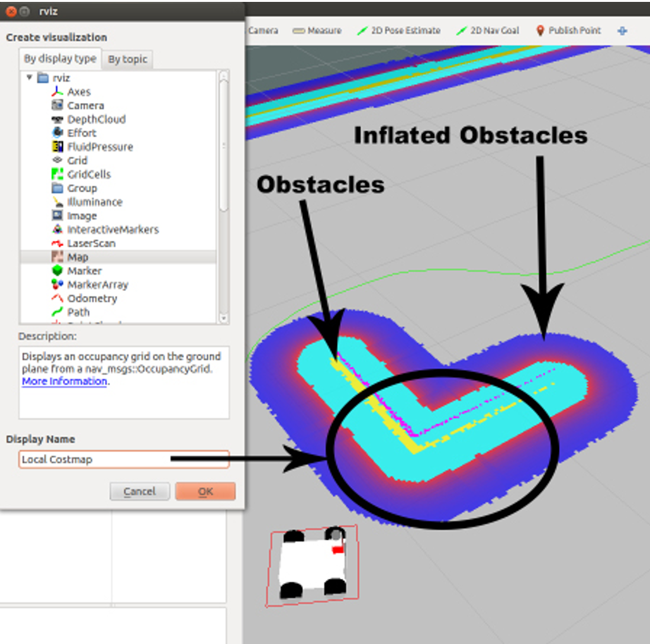Screen dimensions: 650x644
Task: Select the InteractiveMarkers row text
Action: click(x=113, y=229)
